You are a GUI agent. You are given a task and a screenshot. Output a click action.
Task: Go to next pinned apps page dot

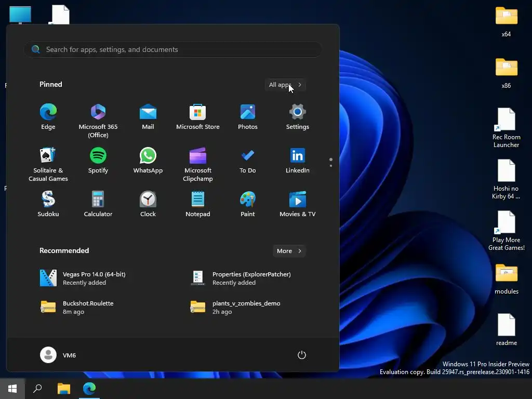331,166
